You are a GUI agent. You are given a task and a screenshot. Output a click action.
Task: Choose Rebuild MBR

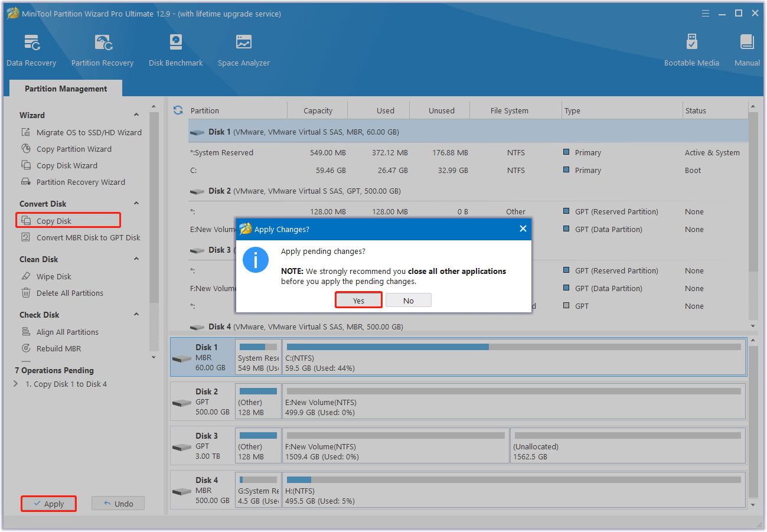click(51, 348)
